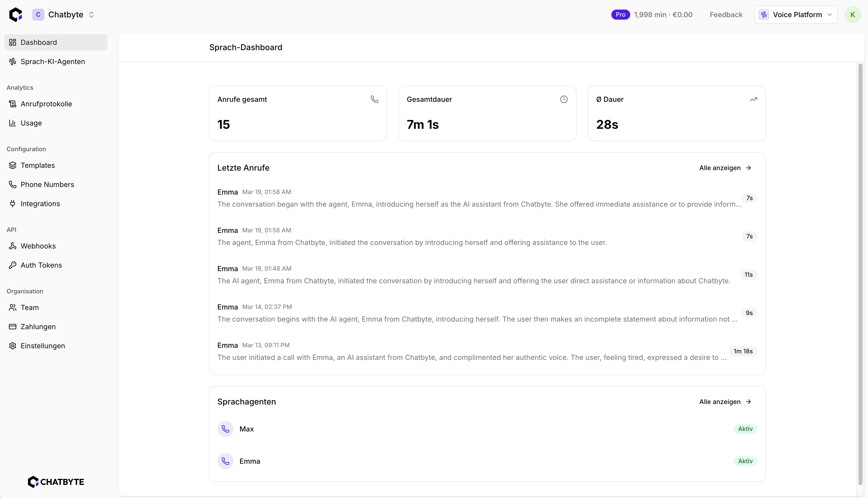Open Phone Numbers in the sidebar
This screenshot has height=498, width=868.
click(x=47, y=185)
